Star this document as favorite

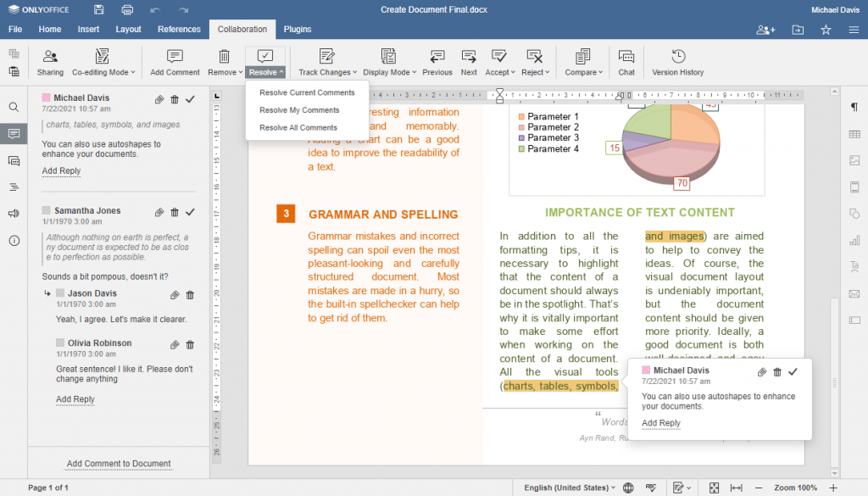[825, 29]
